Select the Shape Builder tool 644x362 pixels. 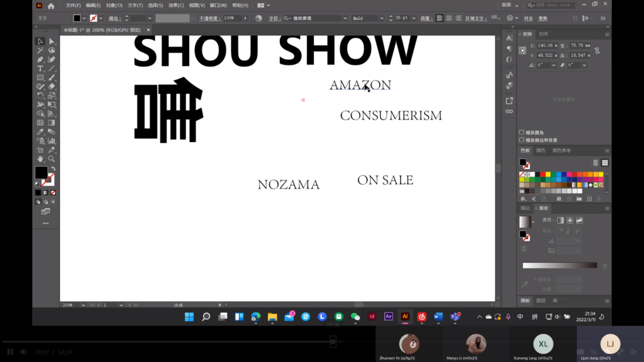pyautogui.click(x=40, y=114)
